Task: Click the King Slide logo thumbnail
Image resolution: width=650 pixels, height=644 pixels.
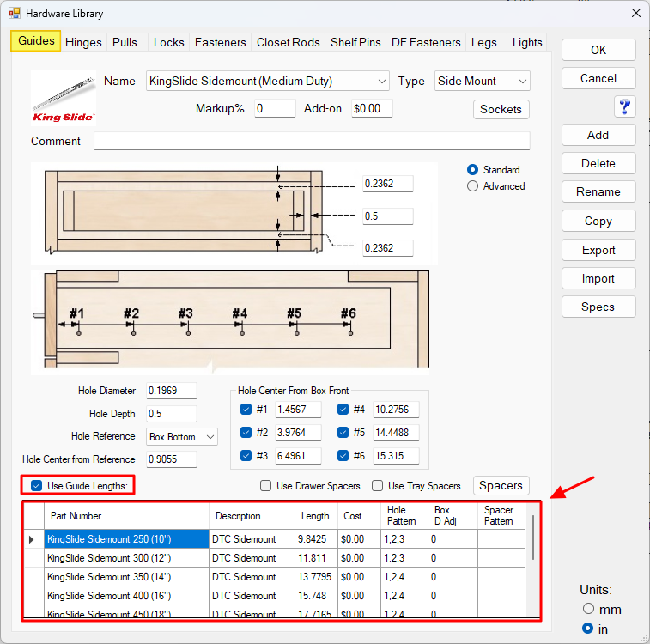Action: 64,96
